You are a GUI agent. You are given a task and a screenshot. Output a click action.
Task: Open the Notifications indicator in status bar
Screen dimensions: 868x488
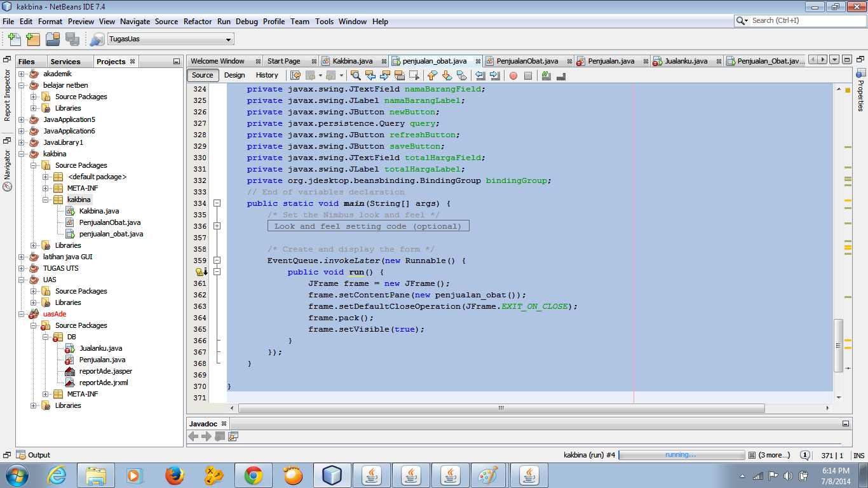coord(805,455)
